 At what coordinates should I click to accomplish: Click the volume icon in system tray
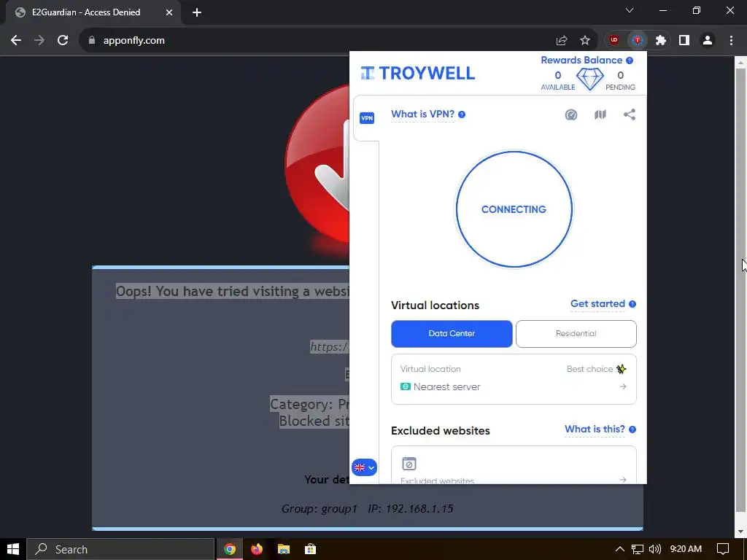(655, 549)
